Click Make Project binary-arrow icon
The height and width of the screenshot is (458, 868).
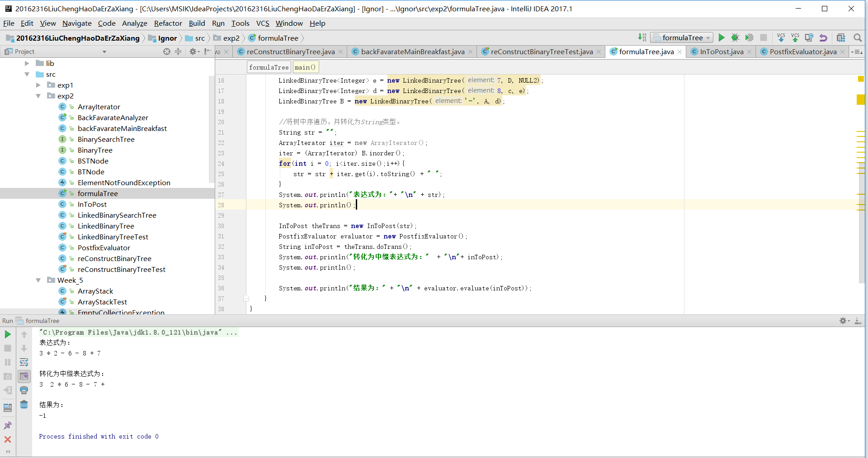[x=642, y=37]
